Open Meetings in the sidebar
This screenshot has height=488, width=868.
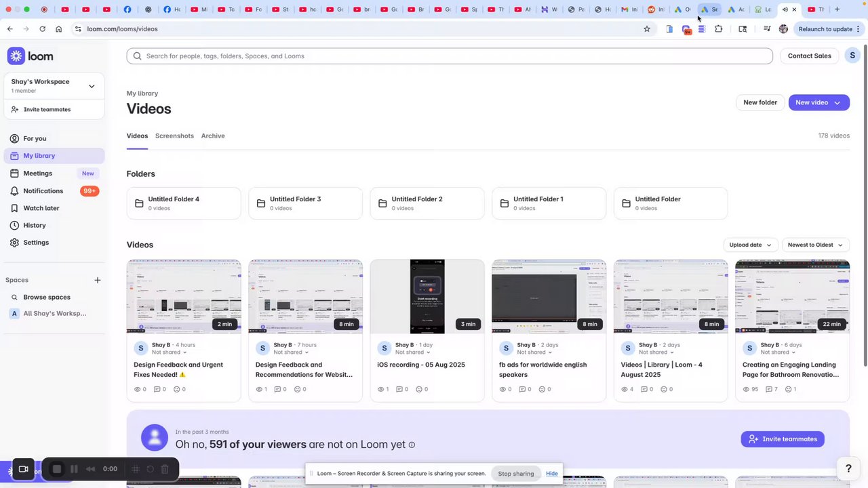click(x=54, y=174)
